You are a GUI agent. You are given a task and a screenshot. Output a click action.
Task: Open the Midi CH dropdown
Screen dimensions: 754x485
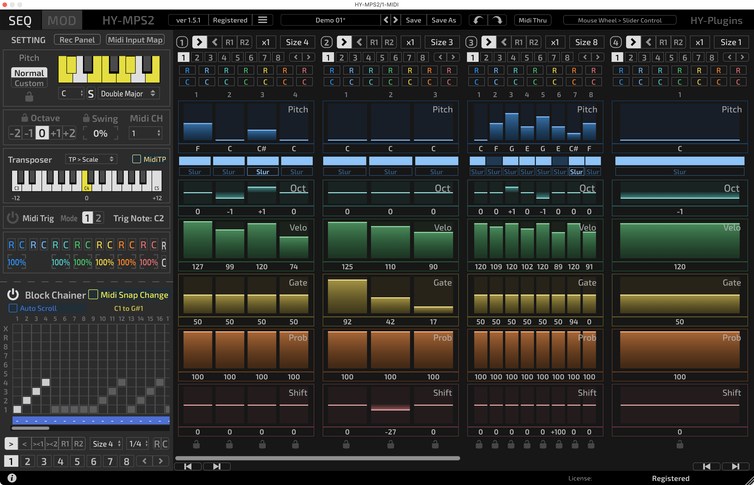[144, 133]
